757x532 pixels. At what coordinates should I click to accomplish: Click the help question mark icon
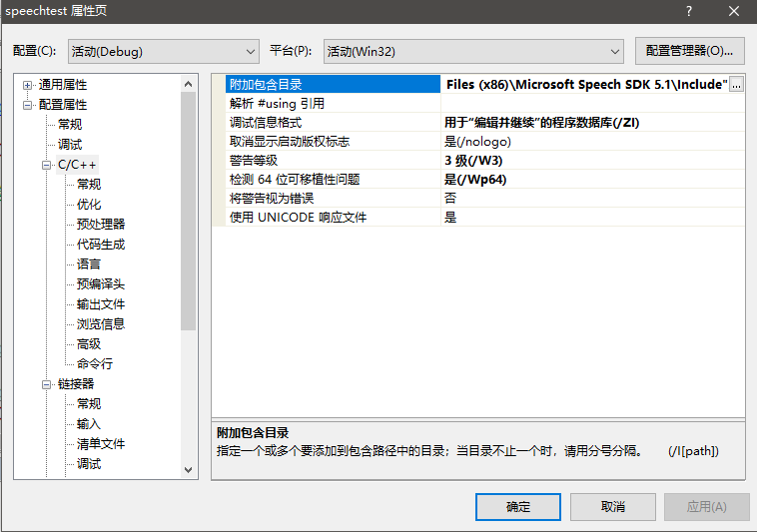[x=688, y=11]
